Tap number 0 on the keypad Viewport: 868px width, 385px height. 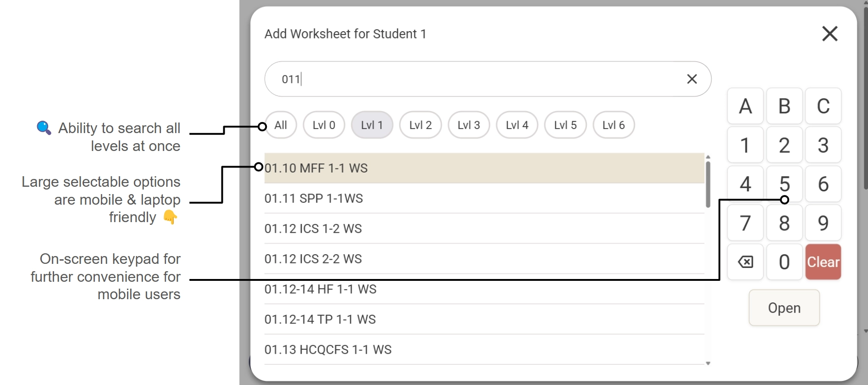click(x=785, y=262)
